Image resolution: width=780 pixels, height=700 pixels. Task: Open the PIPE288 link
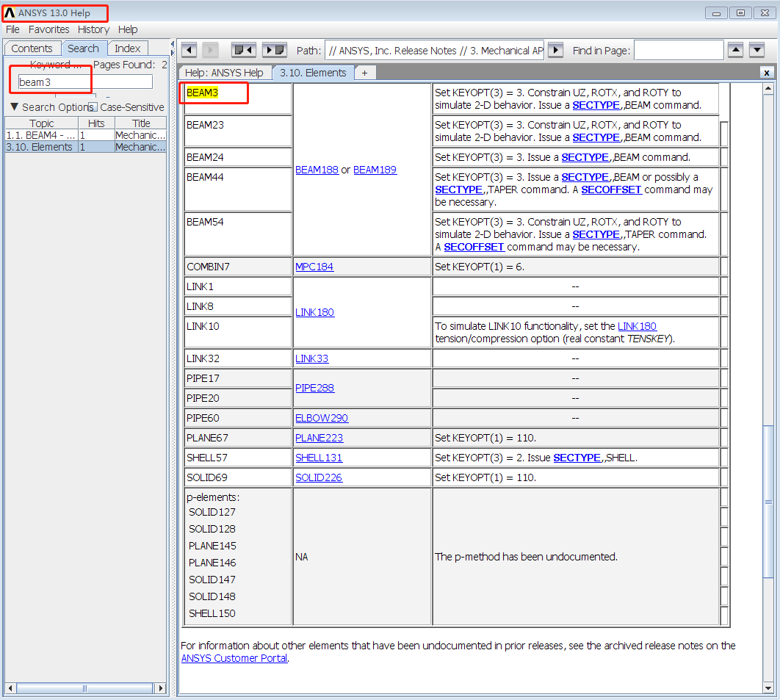click(x=315, y=388)
